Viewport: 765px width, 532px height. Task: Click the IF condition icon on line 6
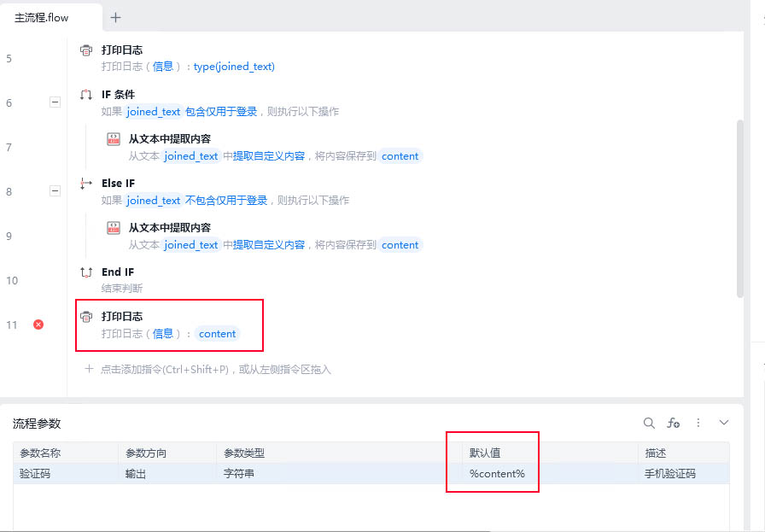point(86,95)
